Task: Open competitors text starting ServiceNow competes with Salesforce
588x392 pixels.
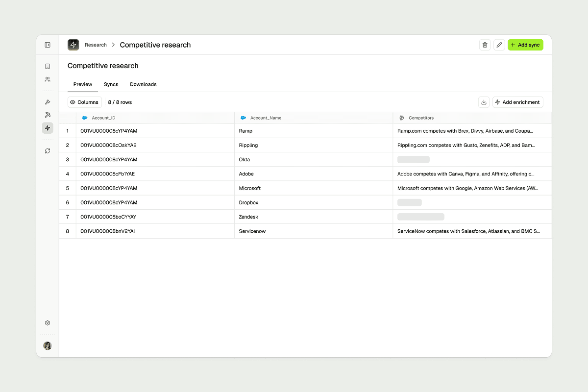Action: coord(468,231)
